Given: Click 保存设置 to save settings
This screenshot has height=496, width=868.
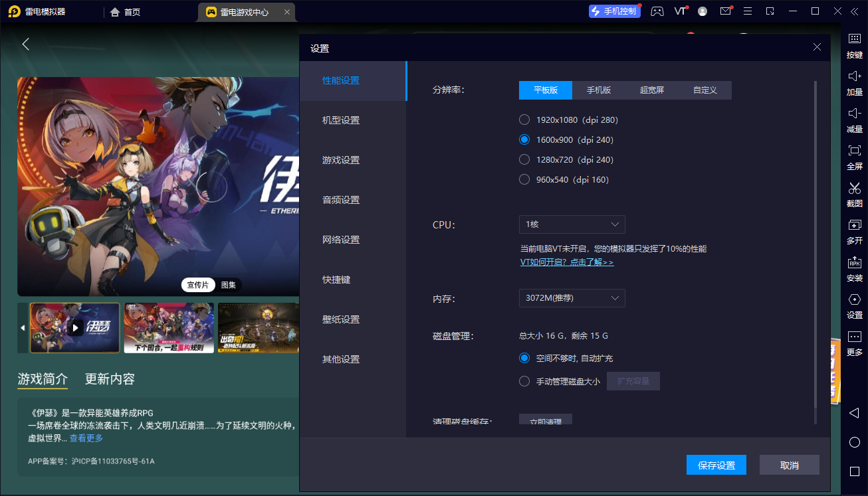Looking at the screenshot, I should coord(716,465).
